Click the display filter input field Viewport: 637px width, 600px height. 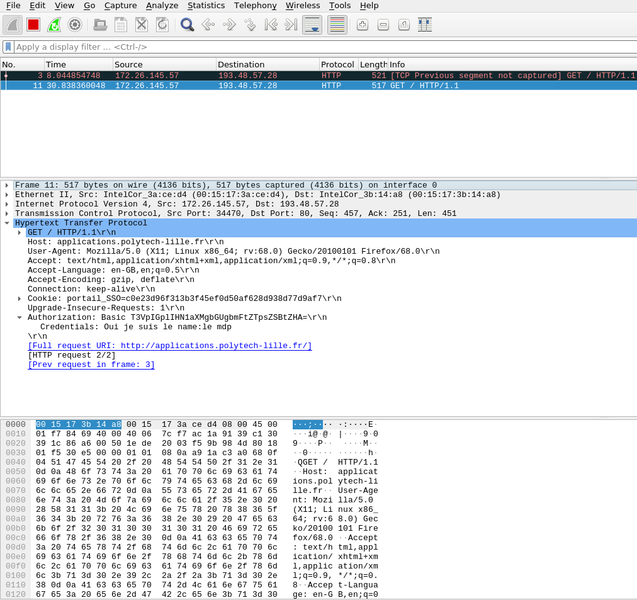pyautogui.click(x=300, y=47)
